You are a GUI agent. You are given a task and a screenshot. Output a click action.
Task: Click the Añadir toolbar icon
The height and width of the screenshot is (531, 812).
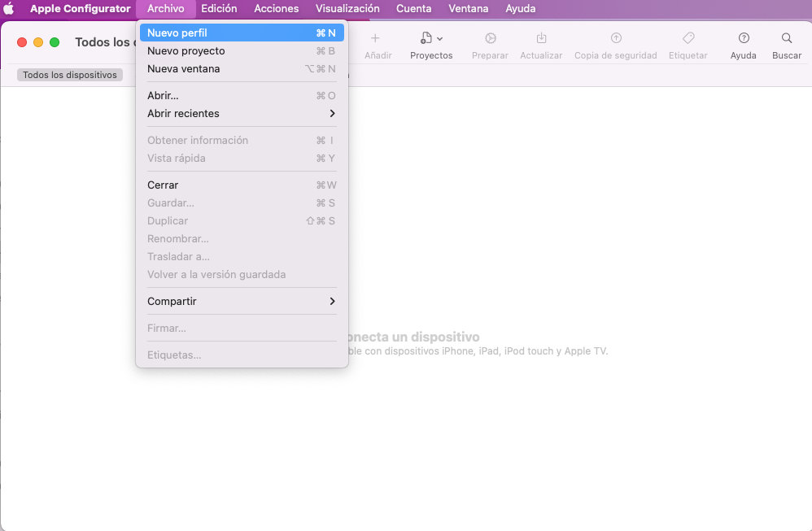[375, 38]
